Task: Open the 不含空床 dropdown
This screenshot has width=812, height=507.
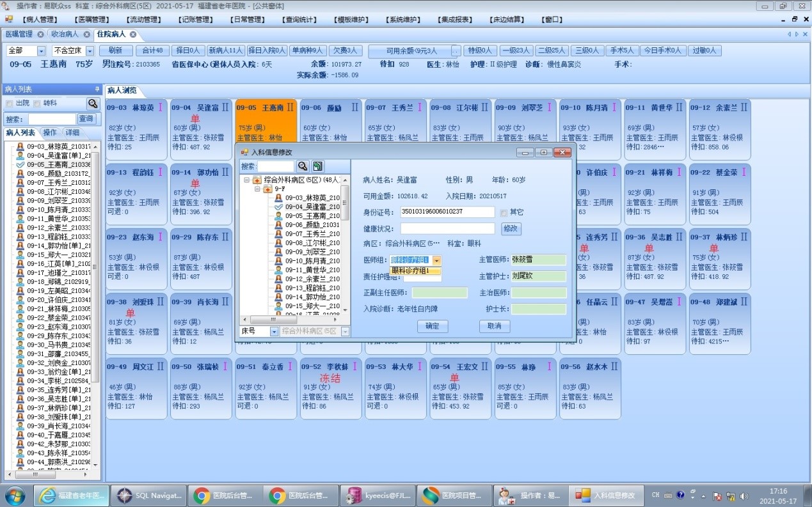Action: coord(90,51)
